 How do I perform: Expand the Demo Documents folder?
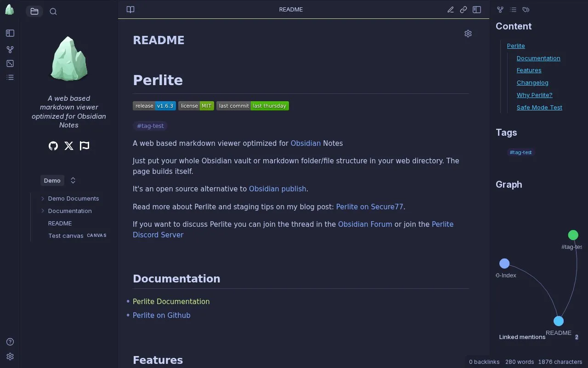coord(73,199)
